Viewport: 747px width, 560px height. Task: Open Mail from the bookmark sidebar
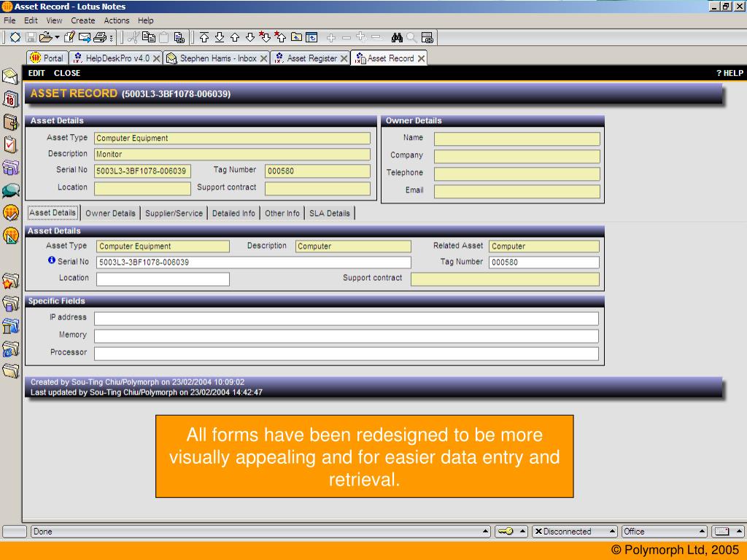(10, 76)
